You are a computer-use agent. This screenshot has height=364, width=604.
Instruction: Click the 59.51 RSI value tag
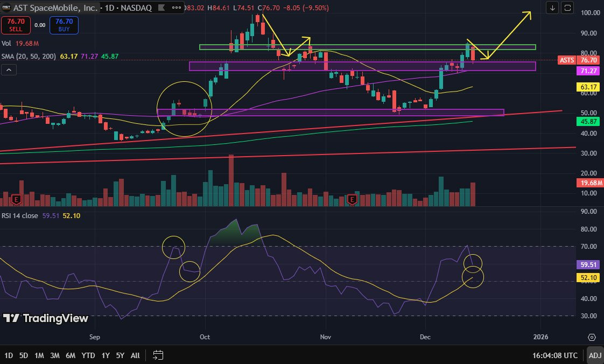pyautogui.click(x=588, y=264)
